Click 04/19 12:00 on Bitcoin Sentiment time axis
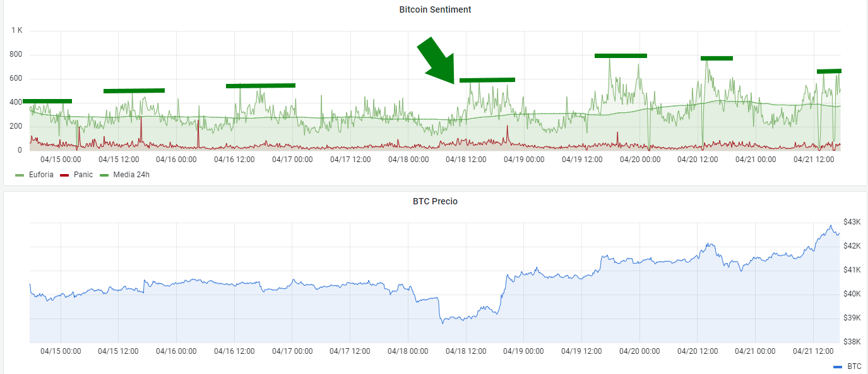Screen dimensions: 868x374 582,160
